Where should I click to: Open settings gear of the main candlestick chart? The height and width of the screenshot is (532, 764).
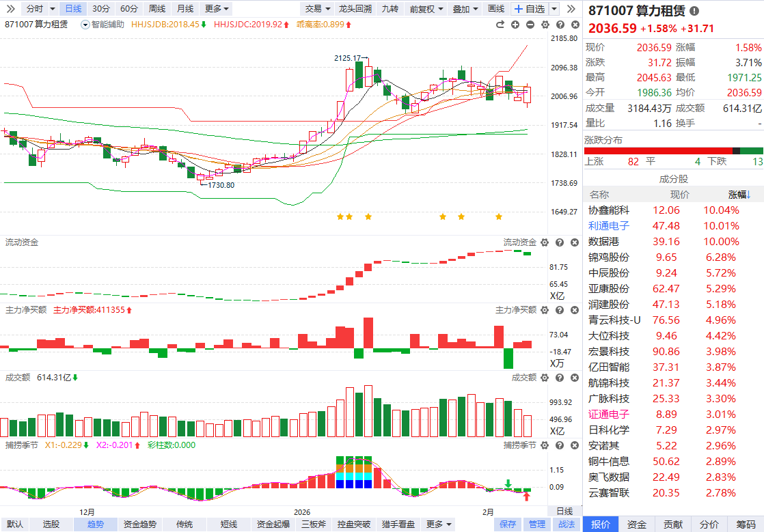click(545, 25)
